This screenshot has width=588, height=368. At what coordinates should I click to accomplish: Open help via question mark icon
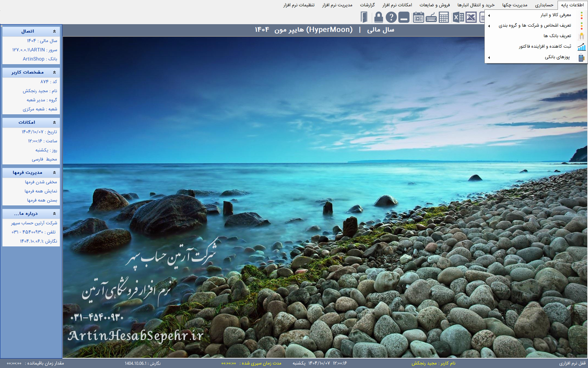pyautogui.click(x=391, y=17)
